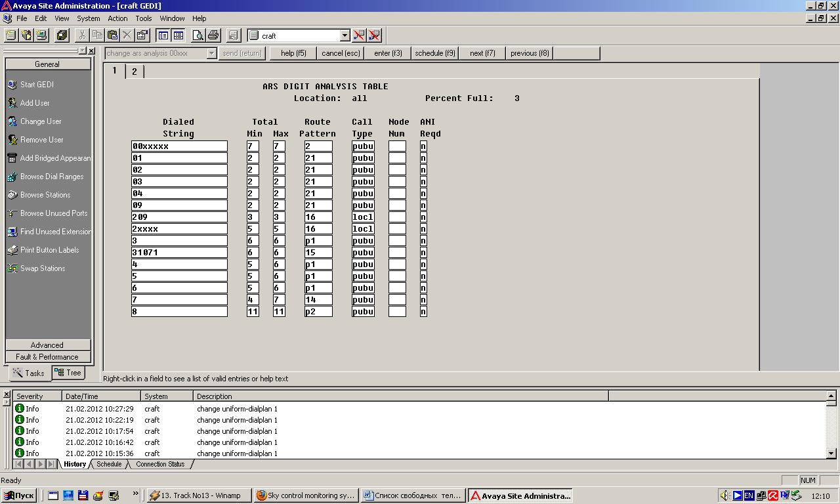This screenshot has height=504, width=840.
Task: Click the Browse Unused Ports icon
Action: [12, 213]
